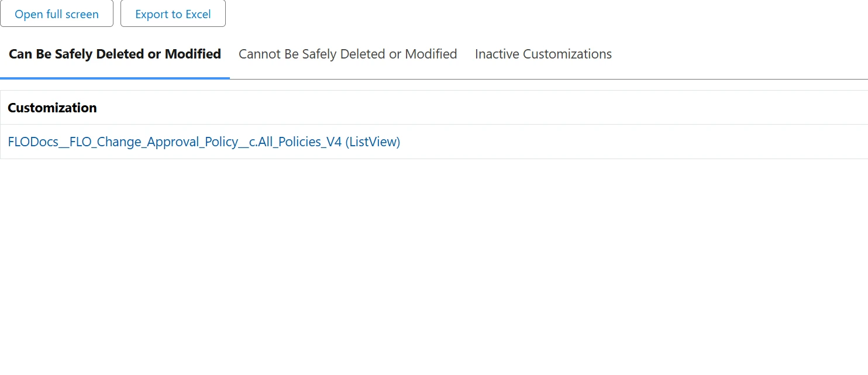868x375 pixels.
Task: View customizations that cannot be safely modified
Action: (x=347, y=54)
